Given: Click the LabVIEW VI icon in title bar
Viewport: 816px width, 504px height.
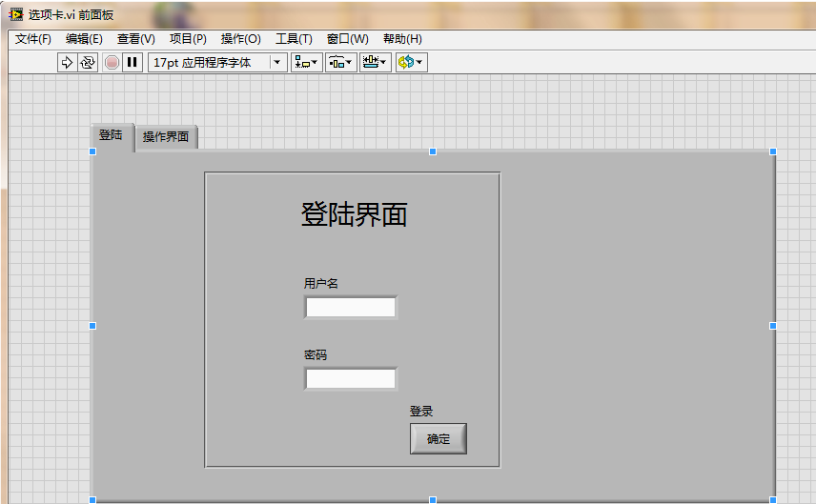Looking at the screenshot, I should 16,14.
